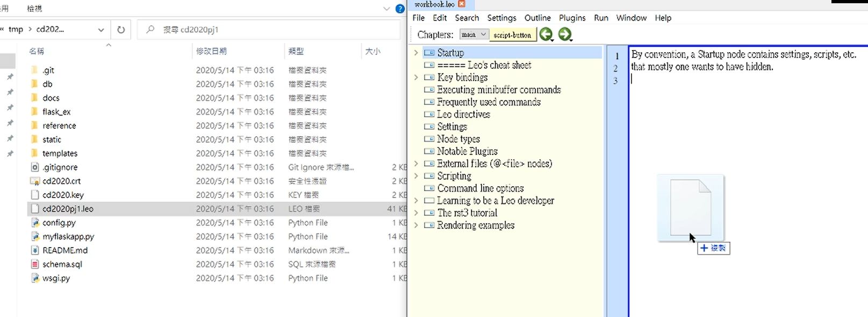Screen dimensions: 868x317
Task: Click the wsgi.py Python file icon
Action: pos(35,278)
